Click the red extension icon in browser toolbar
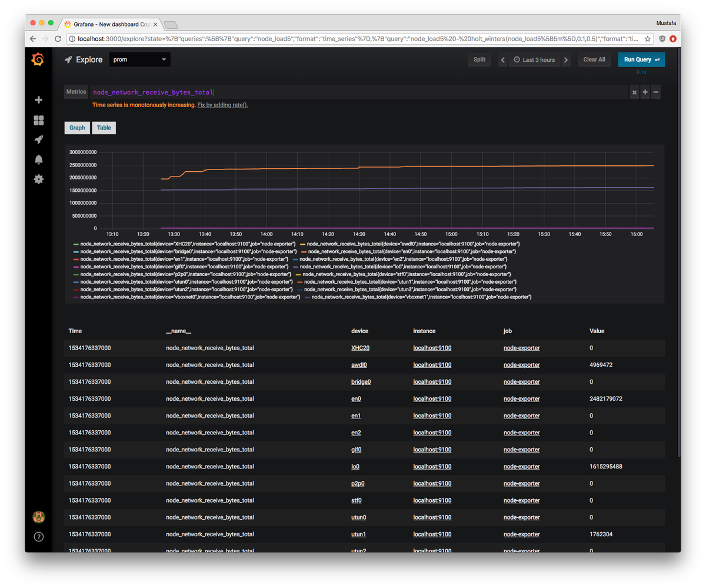 click(672, 39)
